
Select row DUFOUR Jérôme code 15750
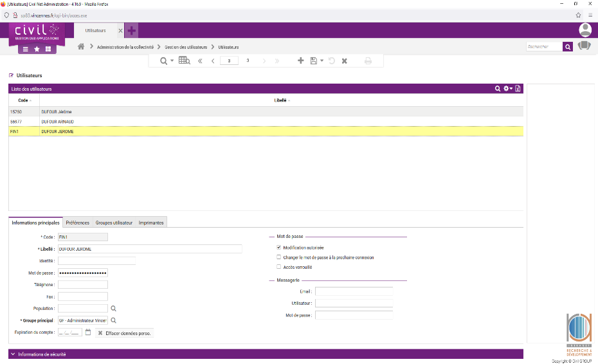click(x=266, y=112)
